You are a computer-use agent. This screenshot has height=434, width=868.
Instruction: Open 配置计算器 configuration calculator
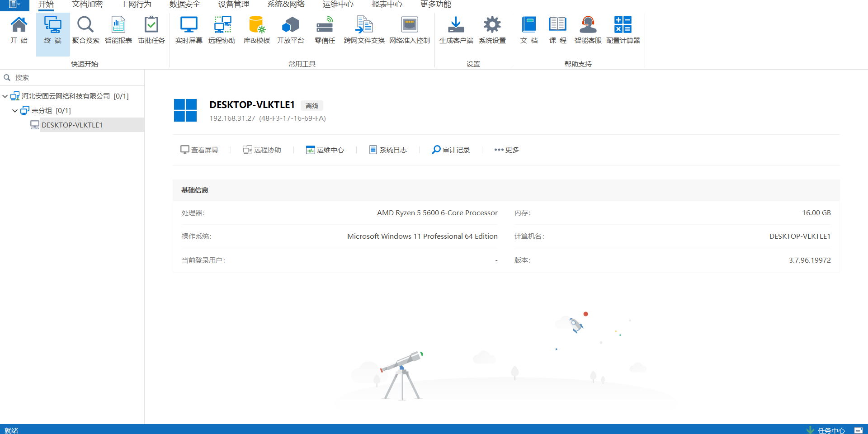(623, 30)
